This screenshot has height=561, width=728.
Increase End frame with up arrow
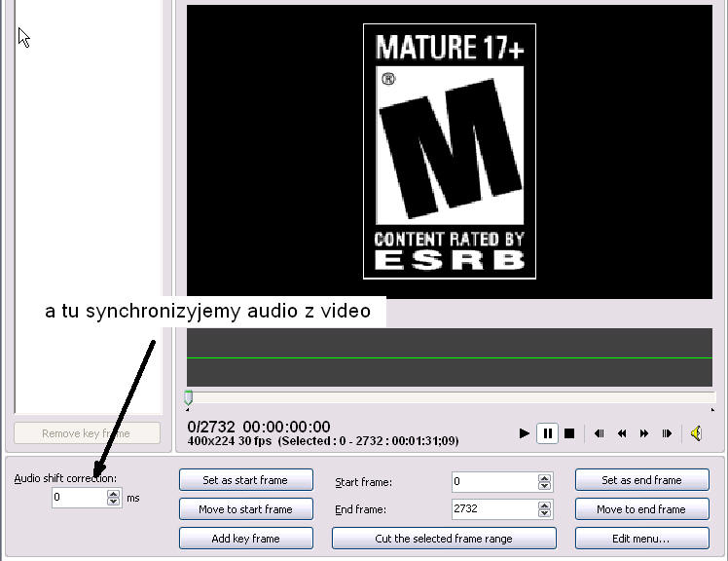pyautogui.click(x=545, y=505)
